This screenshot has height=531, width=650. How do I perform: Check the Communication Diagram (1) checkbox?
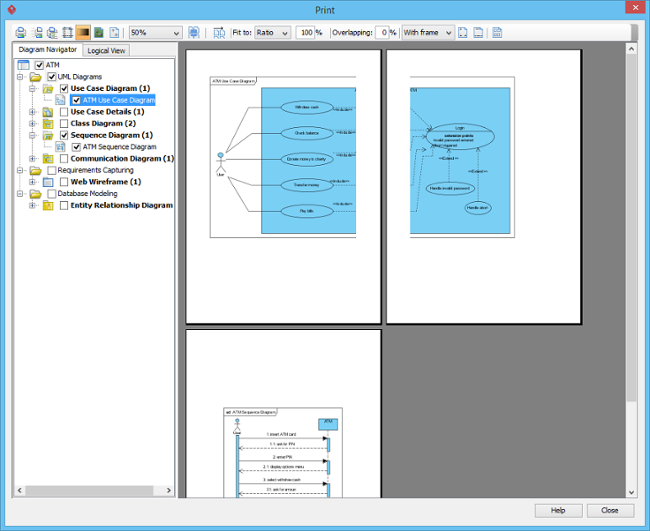pyautogui.click(x=64, y=158)
